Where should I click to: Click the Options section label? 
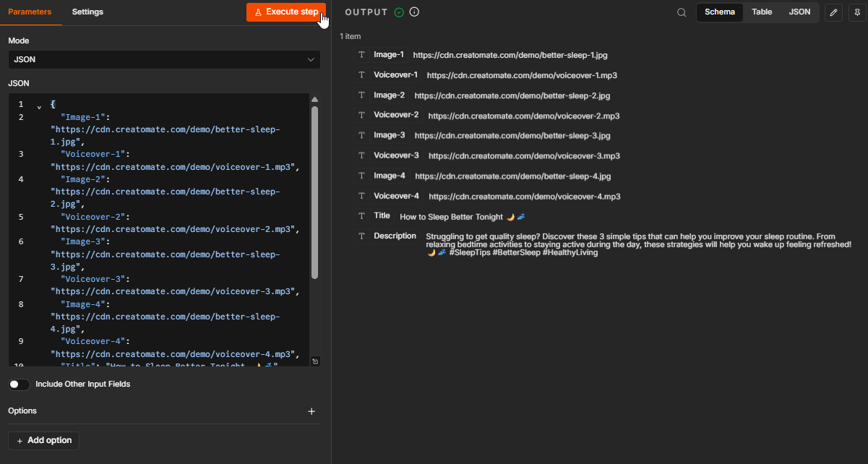tap(22, 411)
